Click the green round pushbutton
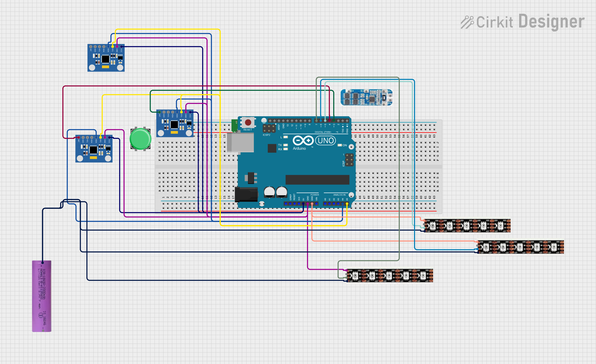This screenshot has width=596, height=364. 140,139
